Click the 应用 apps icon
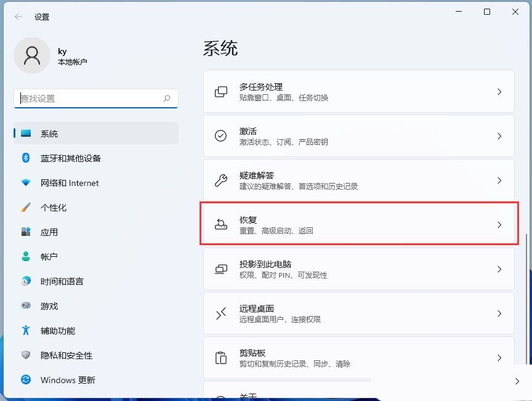Viewport: 532px width, 401px height. (26, 232)
